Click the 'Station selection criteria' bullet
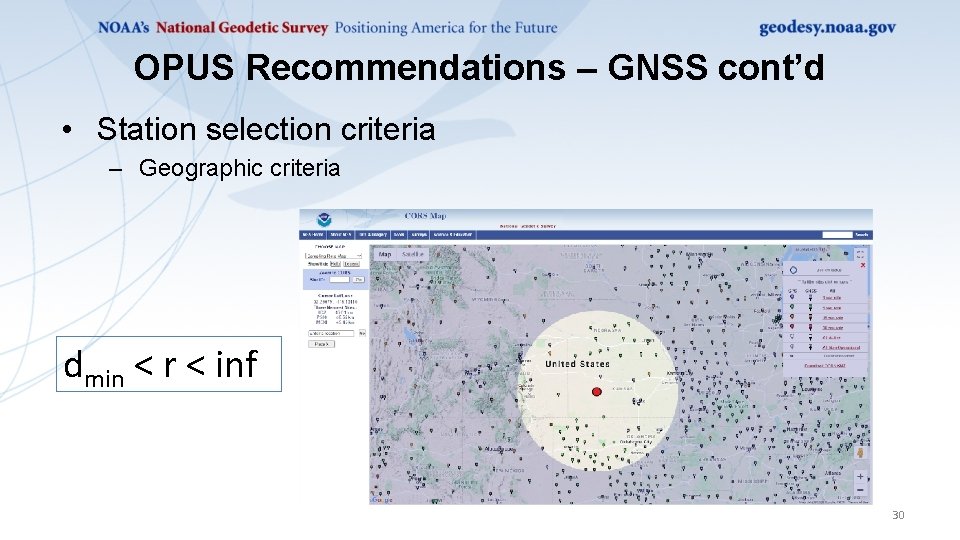 pyautogui.click(x=266, y=129)
